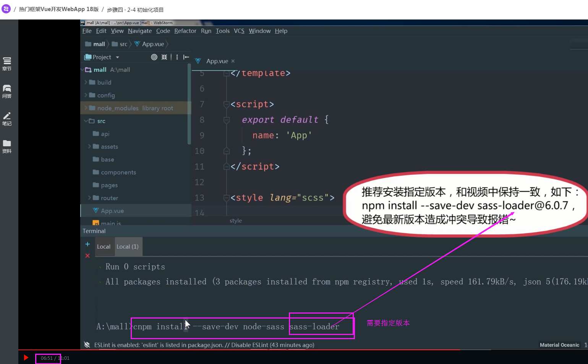Open the Run menu
The width and height of the screenshot is (588, 364).
pyautogui.click(x=206, y=31)
